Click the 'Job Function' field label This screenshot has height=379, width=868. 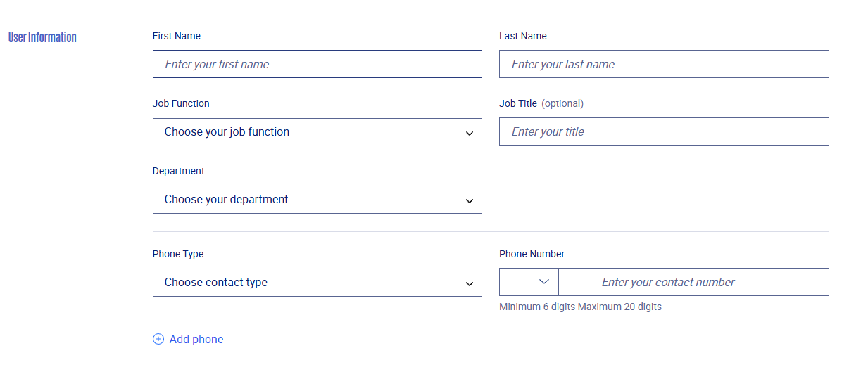point(181,103)
